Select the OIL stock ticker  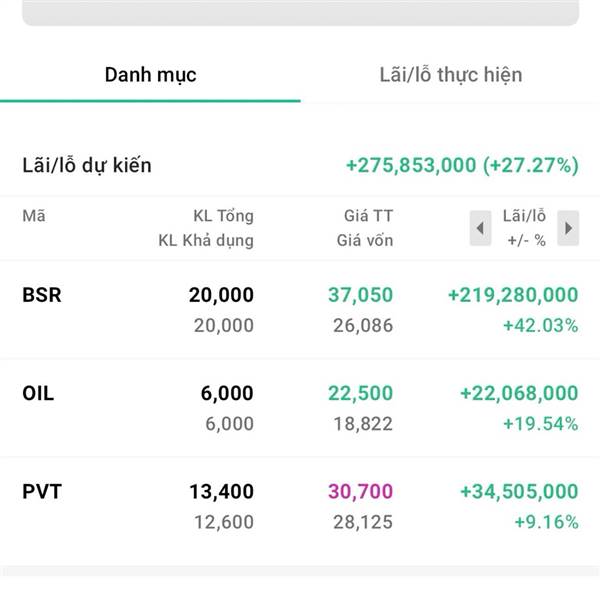tap(38, 393)
